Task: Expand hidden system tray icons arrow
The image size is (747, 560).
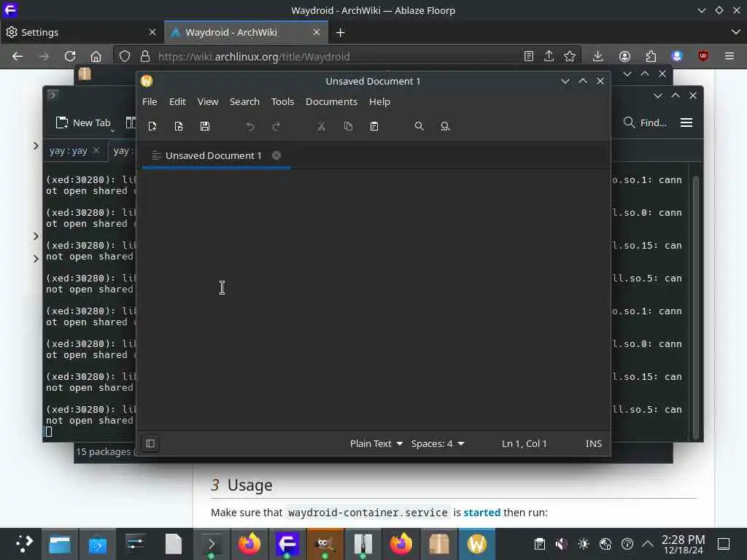Action: click(x=648, y=544)
